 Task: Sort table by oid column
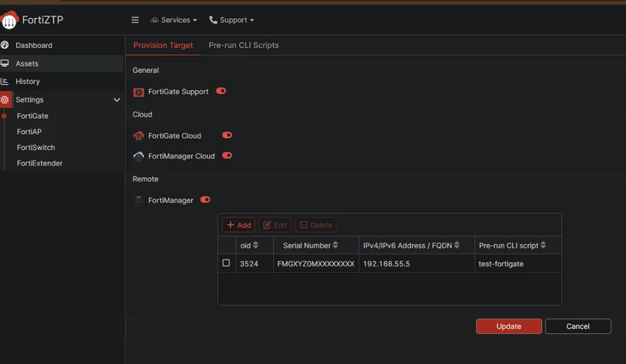255,245
